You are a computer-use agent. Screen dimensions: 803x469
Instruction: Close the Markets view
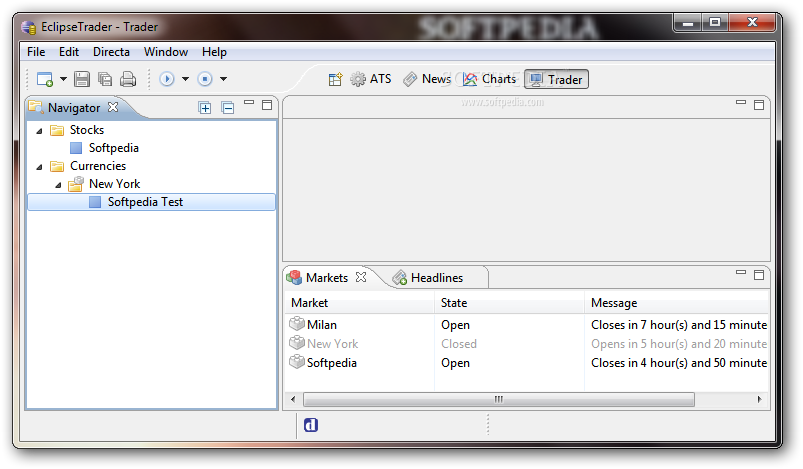pyautogui.click(x=361, y=277)
